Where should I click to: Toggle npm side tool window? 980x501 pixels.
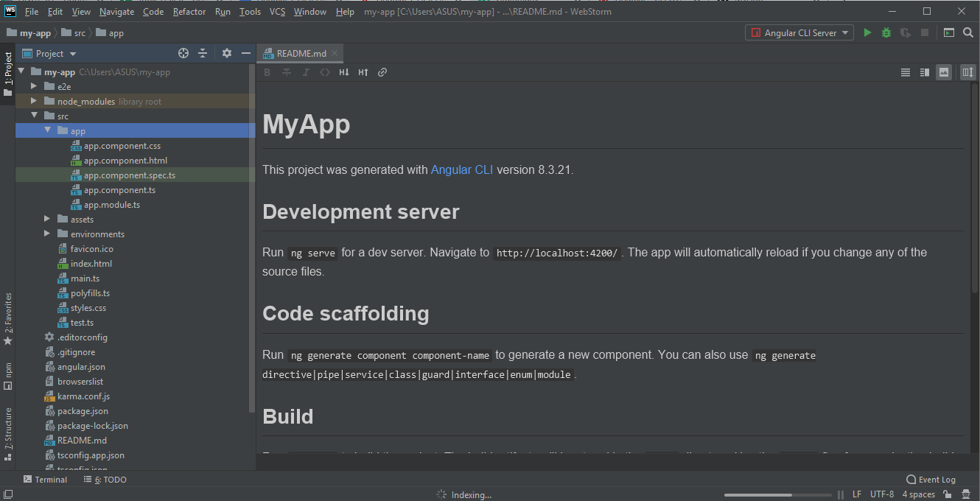7,375
